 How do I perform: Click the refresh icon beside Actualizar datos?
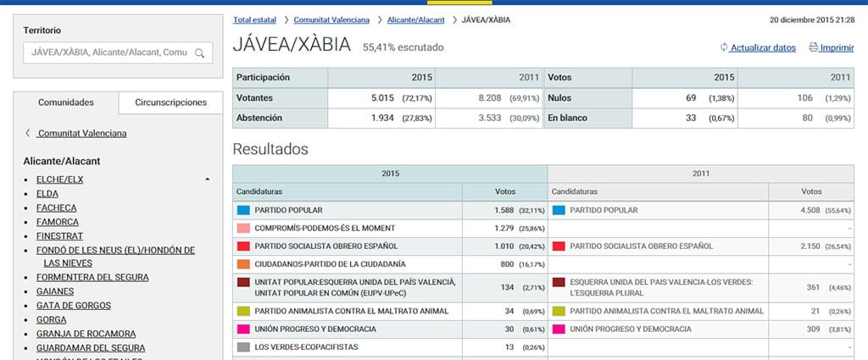pos(724,47)
